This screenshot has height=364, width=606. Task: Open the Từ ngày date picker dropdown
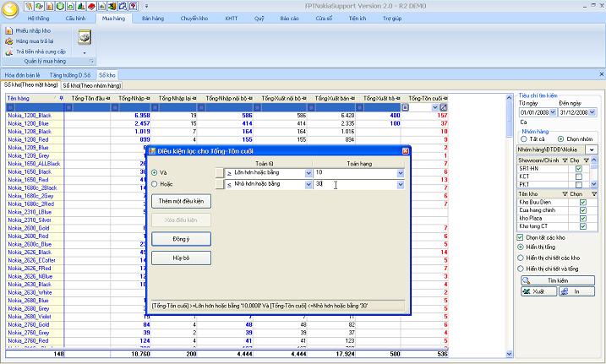click(x=553, y=112)
